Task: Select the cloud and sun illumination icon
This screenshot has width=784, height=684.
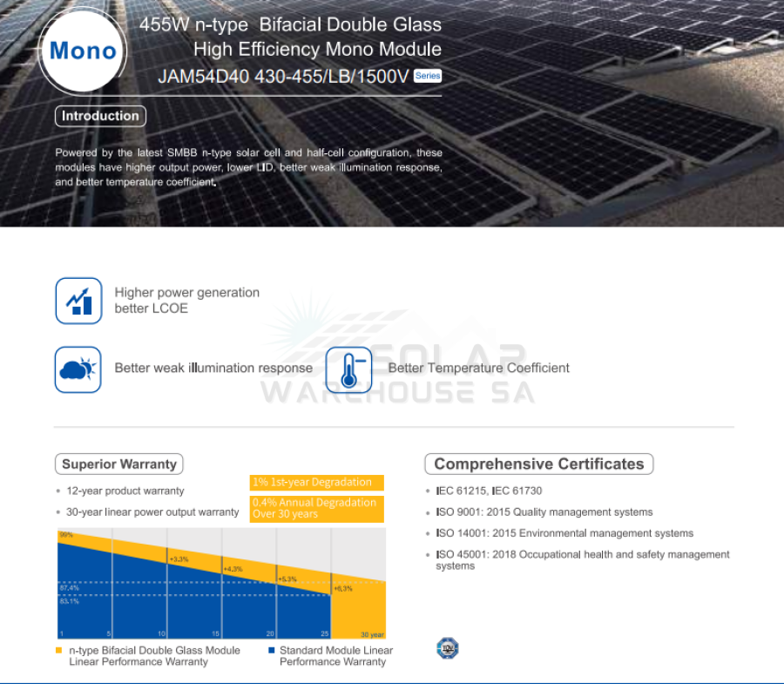Action: coord(78,370)
